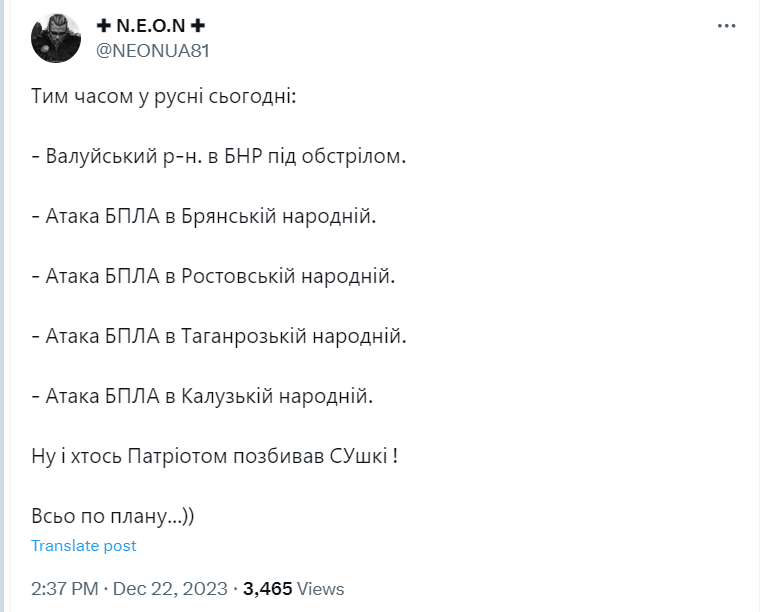767x612 pixels.
Task: Open the 2:37 PM timestamp permalink
Action: pyautogui.click(x=65, y=589)
